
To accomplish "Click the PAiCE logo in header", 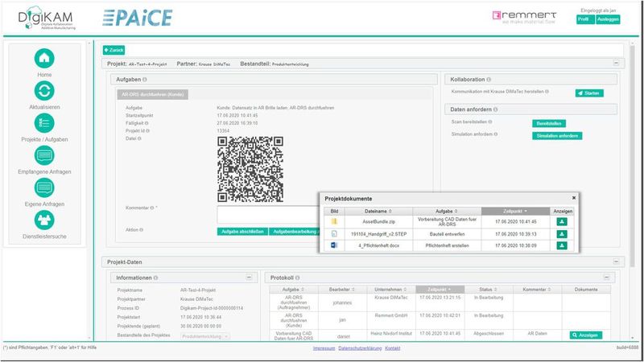I will pyautogui.click(x=138, y=18).
